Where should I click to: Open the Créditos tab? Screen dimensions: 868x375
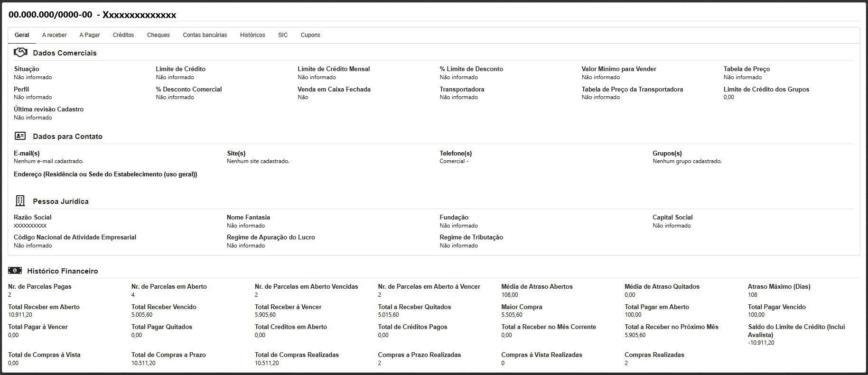click(x=123, y=35)
